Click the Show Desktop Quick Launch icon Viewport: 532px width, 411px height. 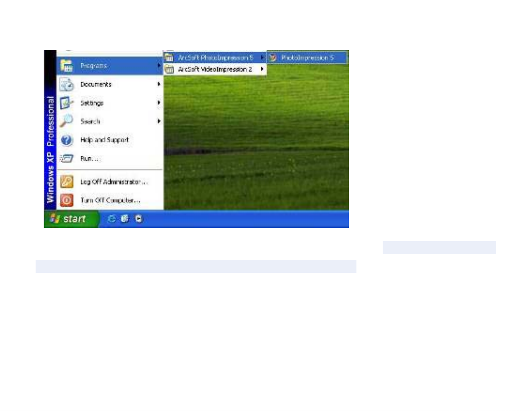click(125, 219)
